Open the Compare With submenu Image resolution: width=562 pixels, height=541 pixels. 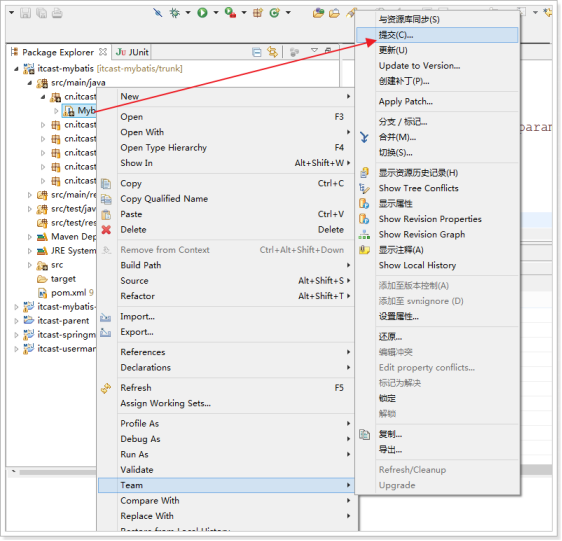(226, 501)
